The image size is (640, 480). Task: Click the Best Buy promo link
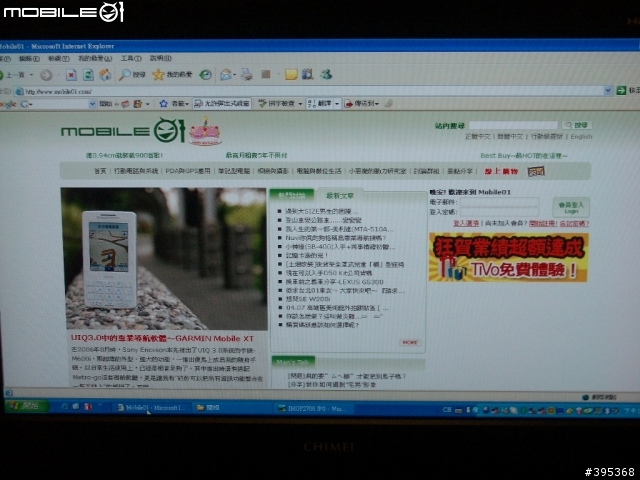coord(524,156)
